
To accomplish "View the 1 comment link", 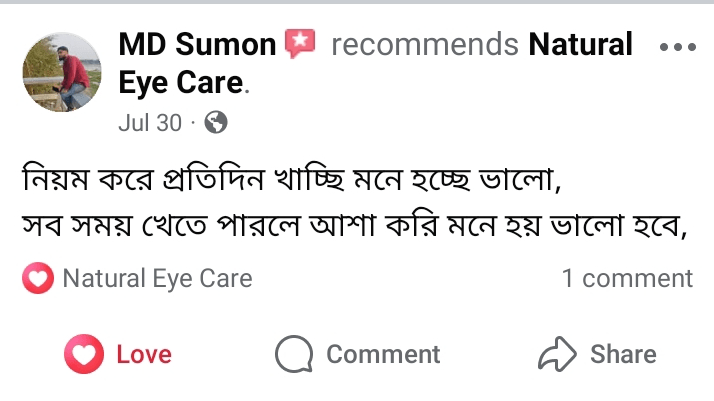I will [x=627, y=278].
